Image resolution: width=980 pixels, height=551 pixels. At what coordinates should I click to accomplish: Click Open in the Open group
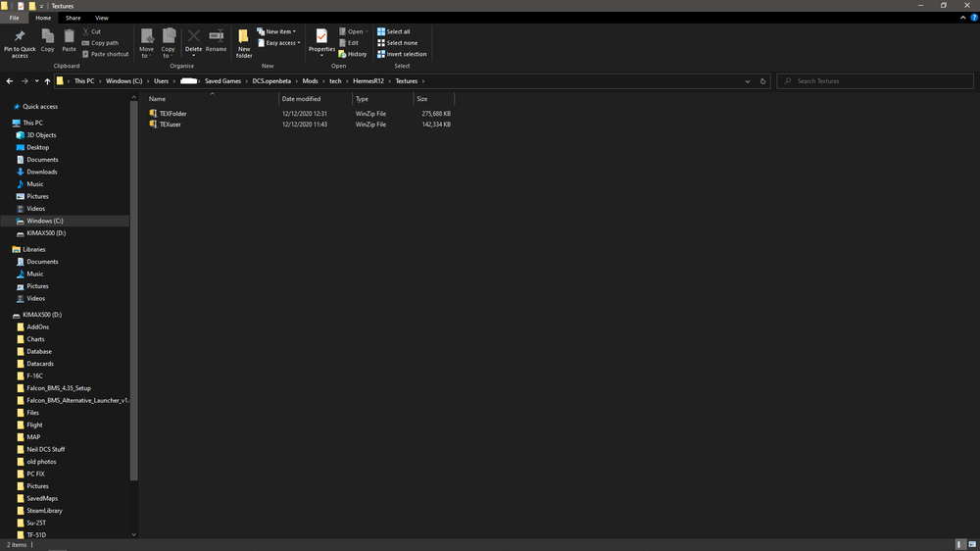click(x=353, y=31)
